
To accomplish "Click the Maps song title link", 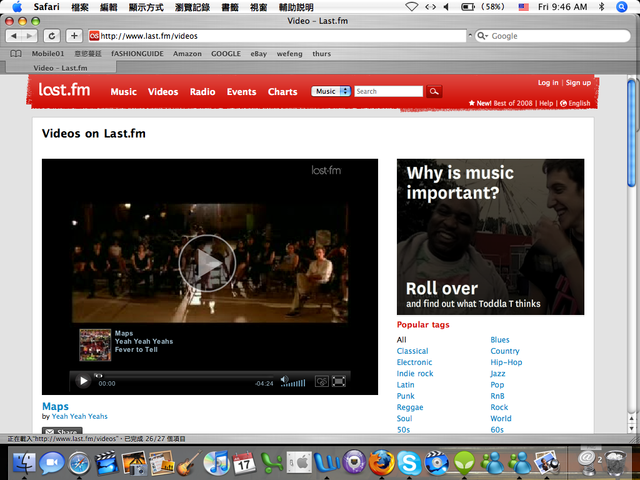I will coord(56,406).
